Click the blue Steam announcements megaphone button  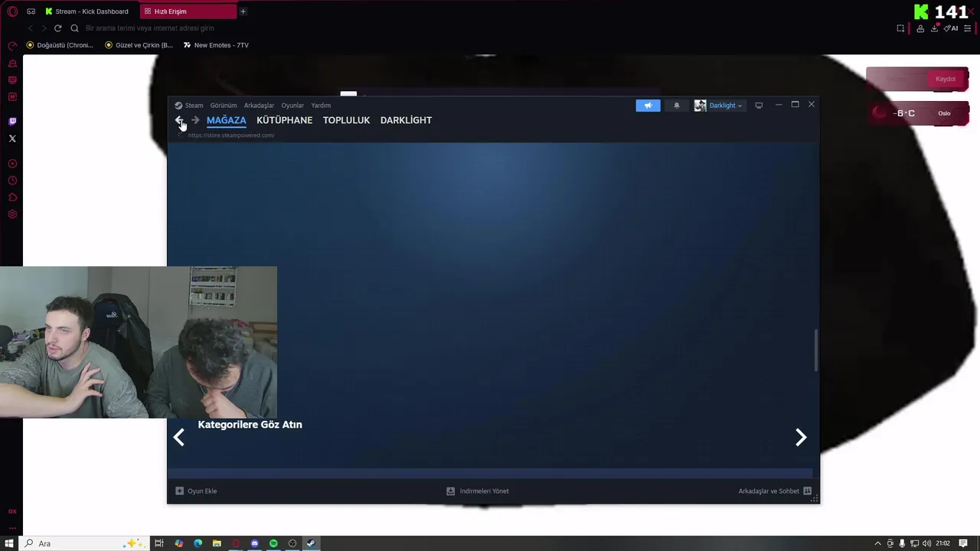[648, 106]
